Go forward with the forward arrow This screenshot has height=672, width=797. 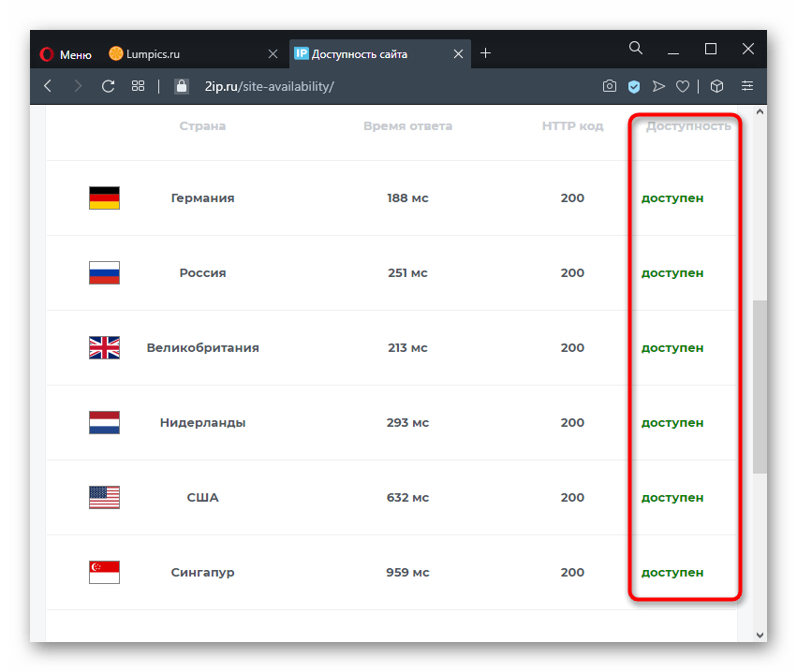77,86
